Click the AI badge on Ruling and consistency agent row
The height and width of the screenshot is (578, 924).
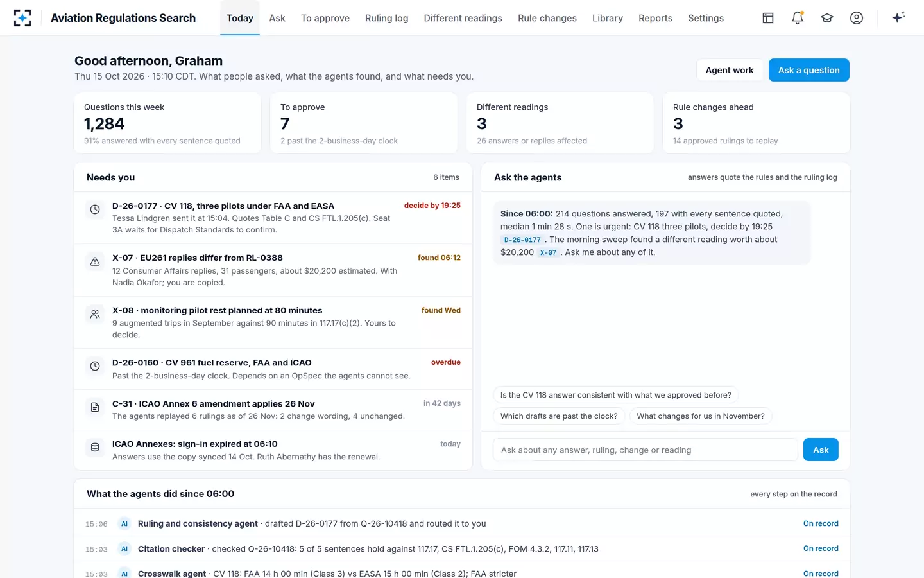click(124, 524)
